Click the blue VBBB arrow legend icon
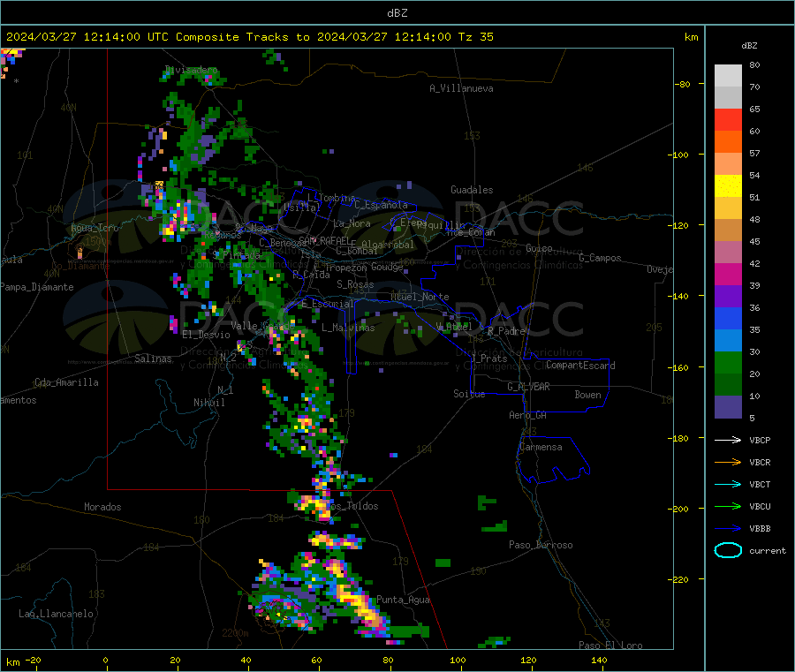795x672 pixels. pyautogui.click(x=728, y=529)
